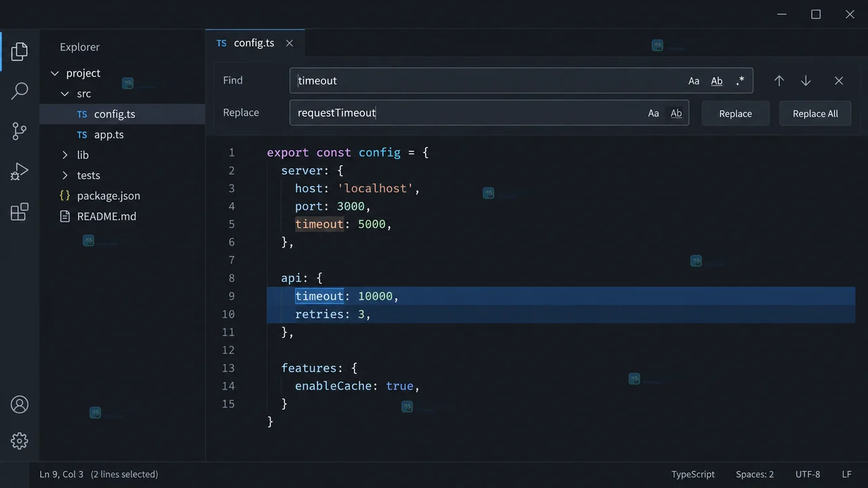The width and height of the screenshot is (868, 488).
Task: Click the api key on line 8
Action: click(x=292, y=278)
